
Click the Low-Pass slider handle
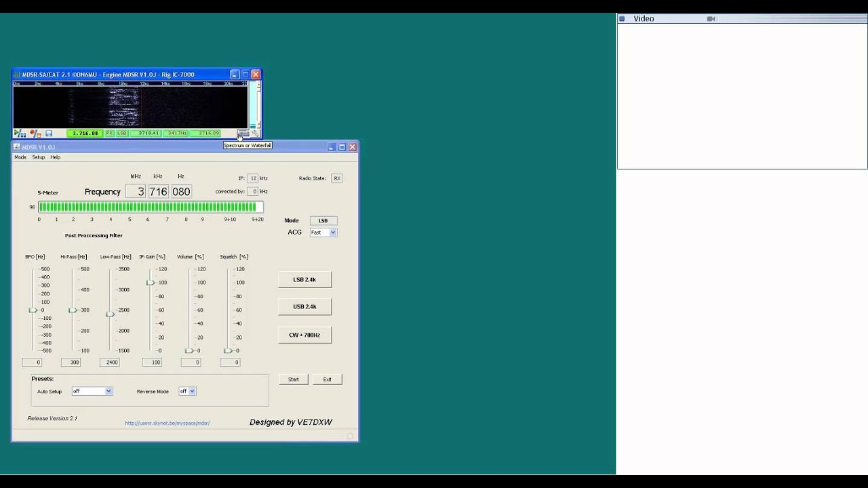pyautogui.click(x=110, y=314)
